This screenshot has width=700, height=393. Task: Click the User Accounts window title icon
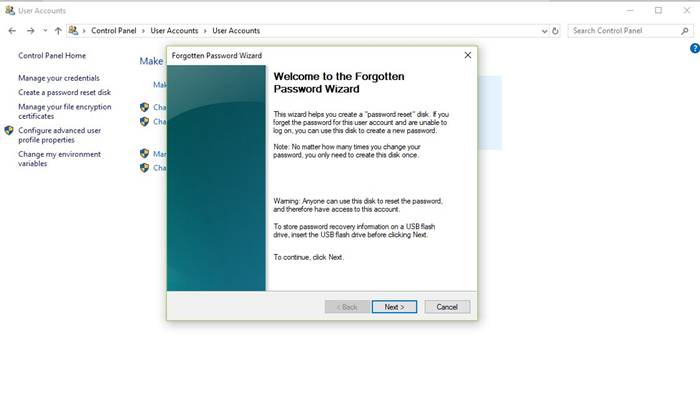[10, 10]
